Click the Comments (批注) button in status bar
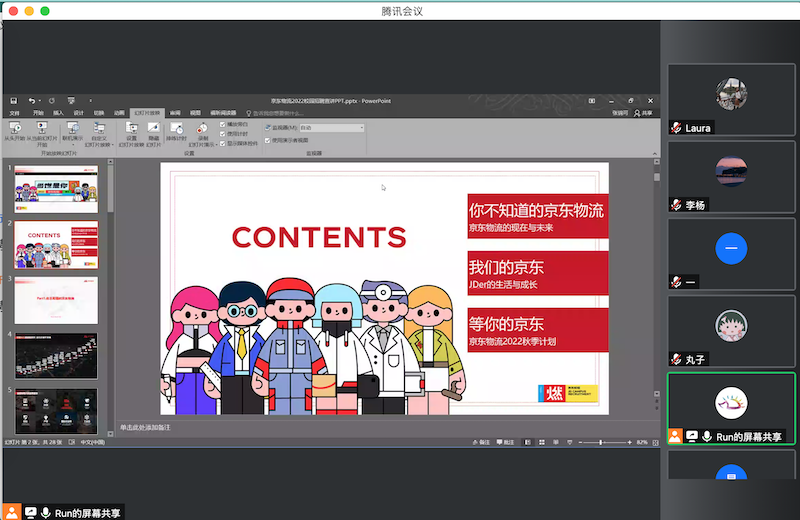This screenshot has height=520, width=800. pyautogui.click(x=506, y=442)
